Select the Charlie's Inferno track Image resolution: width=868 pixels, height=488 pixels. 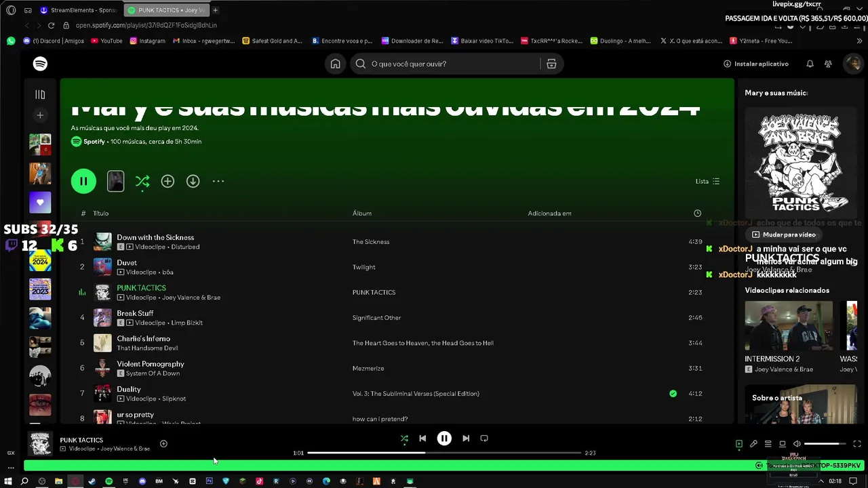pyautogui.click(x=143, y=339)
